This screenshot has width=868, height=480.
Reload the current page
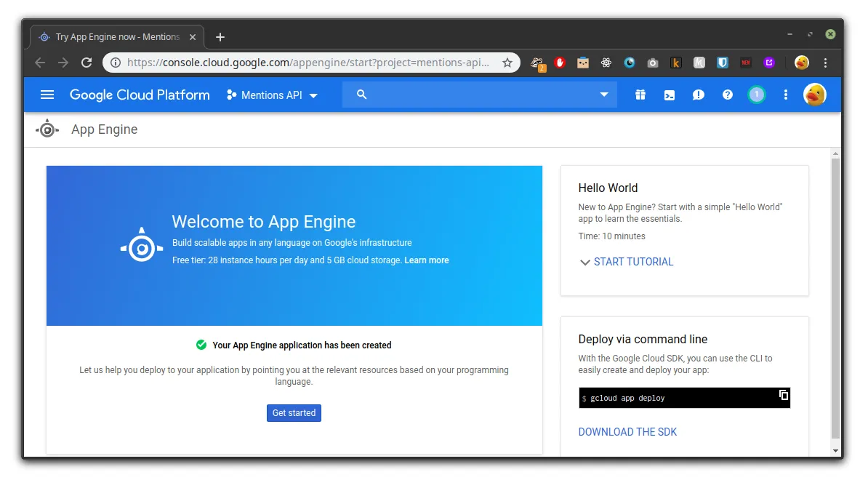coord(86,63)
